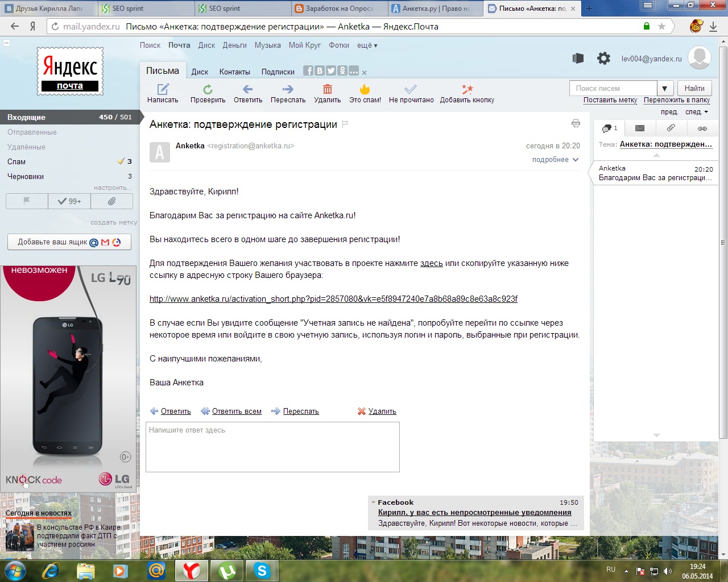This screenshot has height=582, width=728.
Task: Show links chain icon in right panel
Action: point(702,128)
